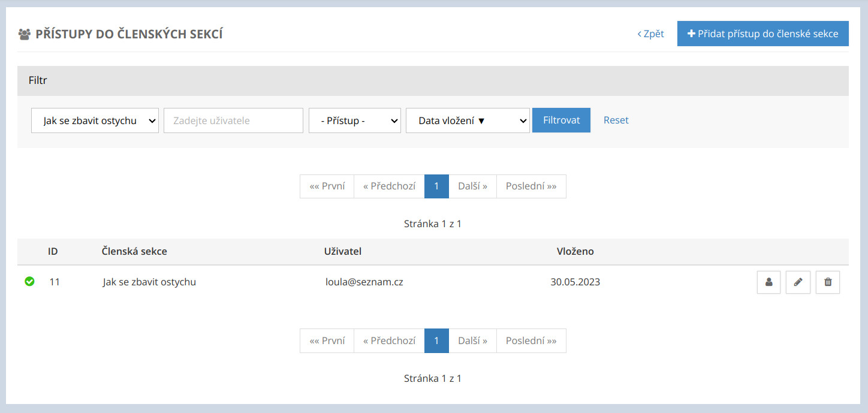Click top pagination 'Další »'
The height and width of the screenshot is (413, 868).
[472, 186]
